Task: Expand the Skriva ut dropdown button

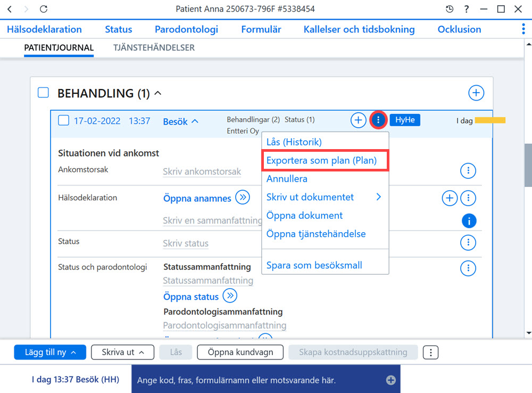Action: coord(122,352)
